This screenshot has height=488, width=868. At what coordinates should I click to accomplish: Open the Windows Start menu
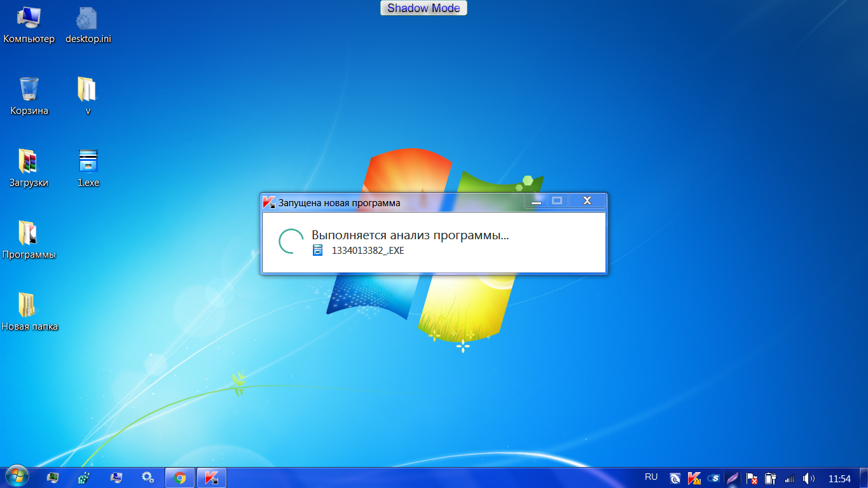pyautogui.click(x=17, y=477)
